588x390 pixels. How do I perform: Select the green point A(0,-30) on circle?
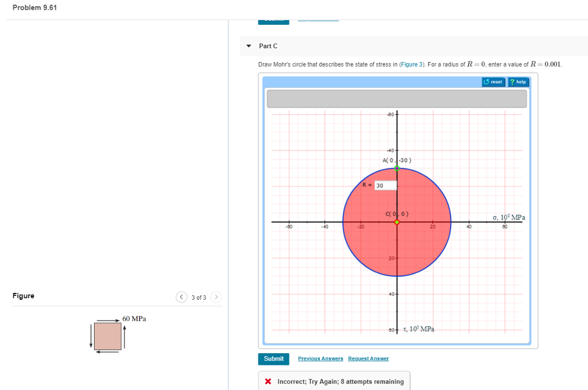tap(396, 168)
